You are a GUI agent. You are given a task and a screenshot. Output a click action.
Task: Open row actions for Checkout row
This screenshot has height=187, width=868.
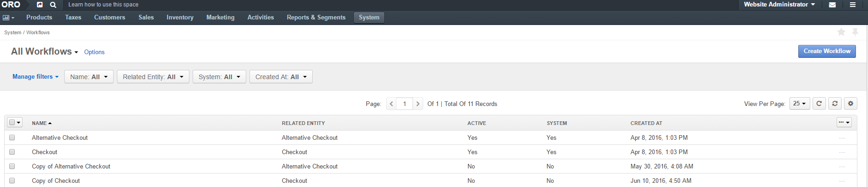point(842,152)
